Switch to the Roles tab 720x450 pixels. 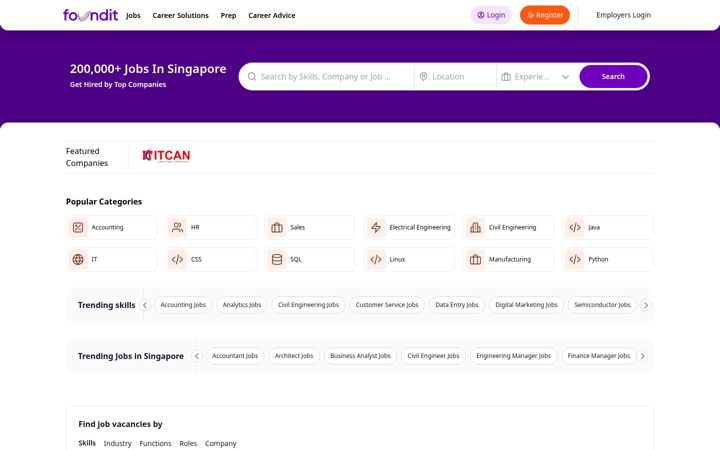tap(188, 444)
